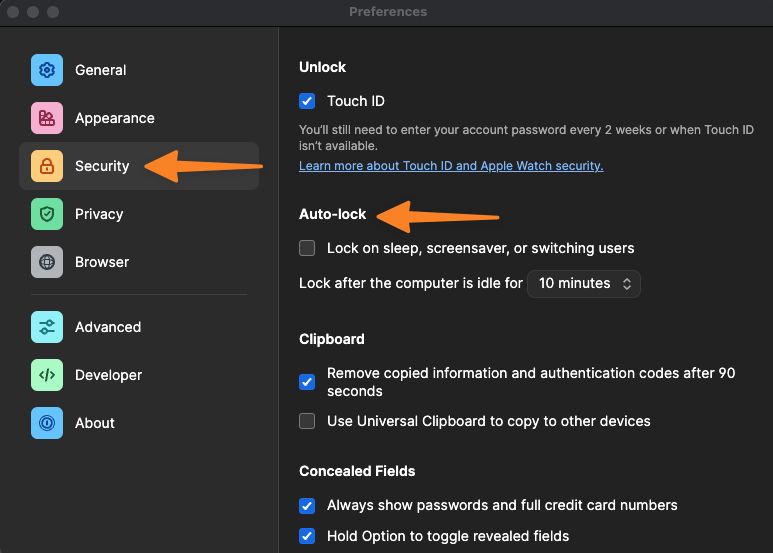The width and height of the screenshot is (773, 553).
Task: Open Appearance via its pink palette icon
Action: click(47, 118)
